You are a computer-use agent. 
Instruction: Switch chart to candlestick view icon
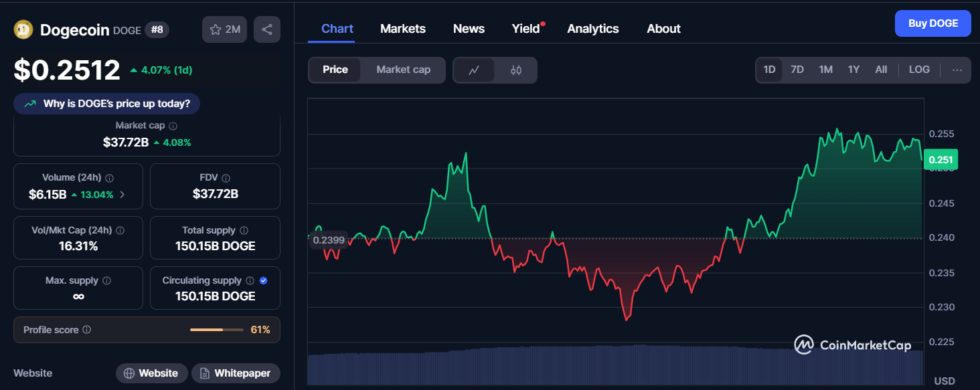click(x=515, y=70)
